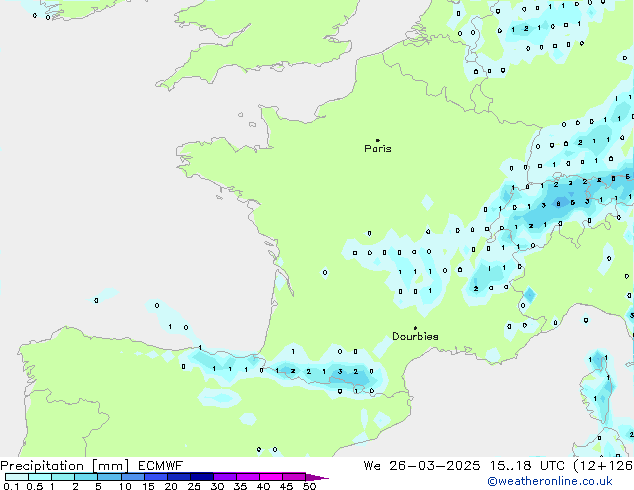Click the ECMWF model name label
This screenshot has width=634, height=490.
(161, 466)
